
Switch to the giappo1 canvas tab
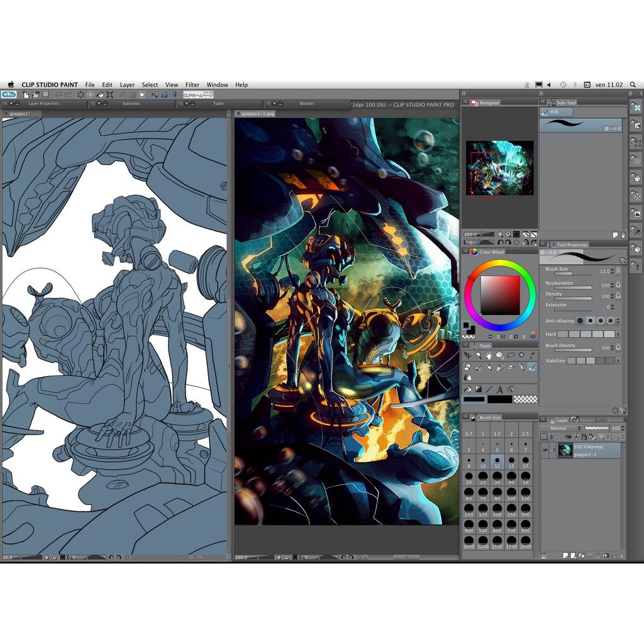tap(19, 114)
